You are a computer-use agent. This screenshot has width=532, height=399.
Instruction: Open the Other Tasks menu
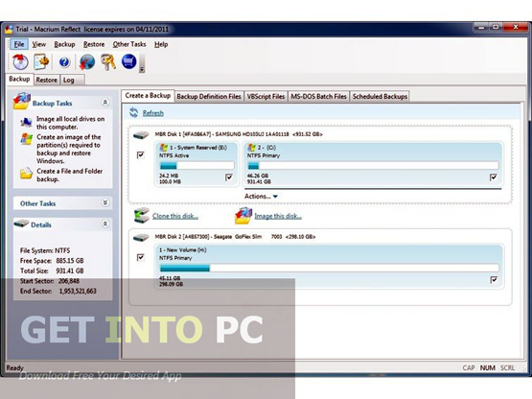(129, 44)
